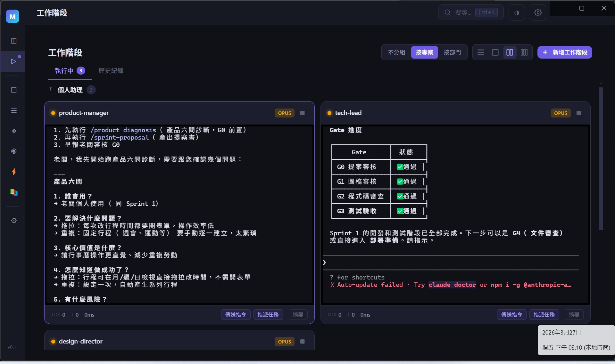Viewport: 615px width, 364px height.
Task: Open the diamond sidebar icon
Action: click(14, 131)
